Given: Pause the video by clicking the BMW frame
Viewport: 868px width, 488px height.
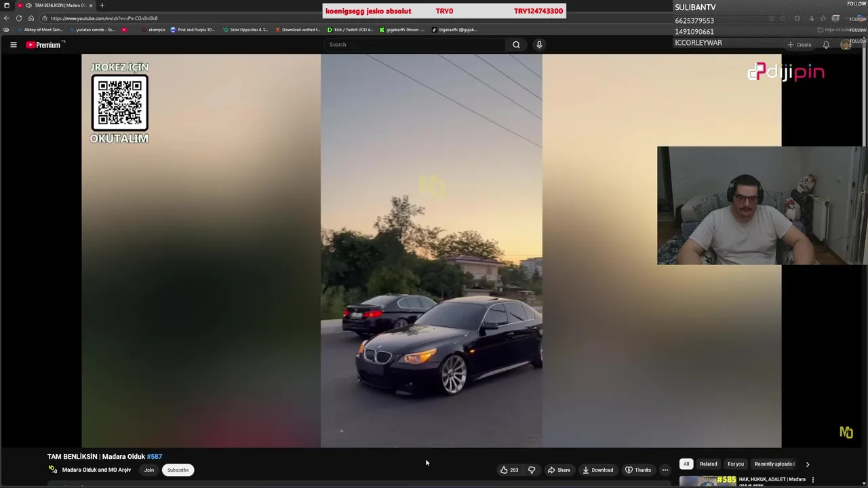Looking at the screenshot, I should (431, 251).
